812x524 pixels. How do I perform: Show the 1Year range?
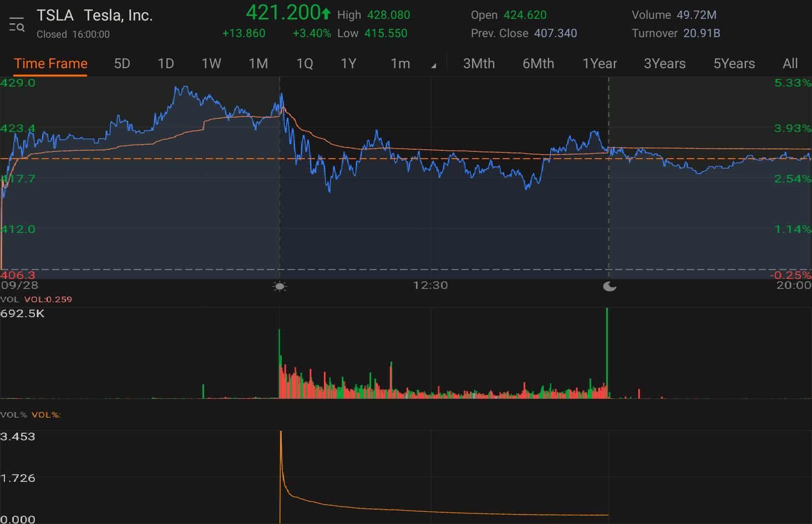[x=600, y=63]
